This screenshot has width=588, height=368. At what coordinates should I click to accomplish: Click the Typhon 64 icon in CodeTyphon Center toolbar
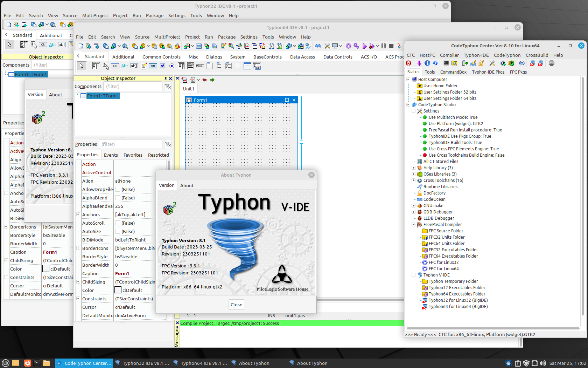coord(540,63)
